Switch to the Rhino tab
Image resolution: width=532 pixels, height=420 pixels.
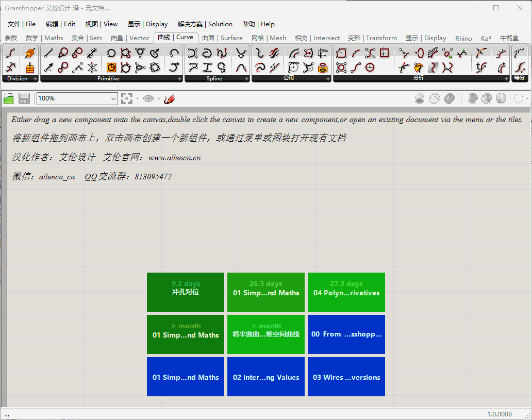click(x=463, y=38)
